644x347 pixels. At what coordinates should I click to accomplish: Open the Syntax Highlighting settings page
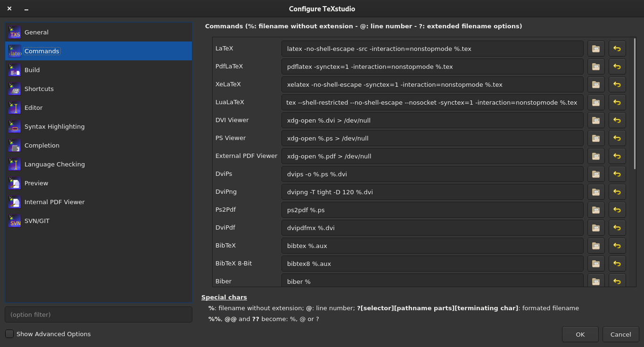[99, 126]
